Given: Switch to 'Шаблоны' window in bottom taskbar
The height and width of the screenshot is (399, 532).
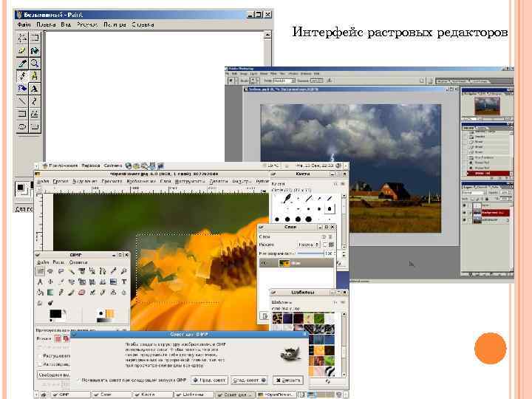Looking at the screenshot, I should tap(194, 395).
